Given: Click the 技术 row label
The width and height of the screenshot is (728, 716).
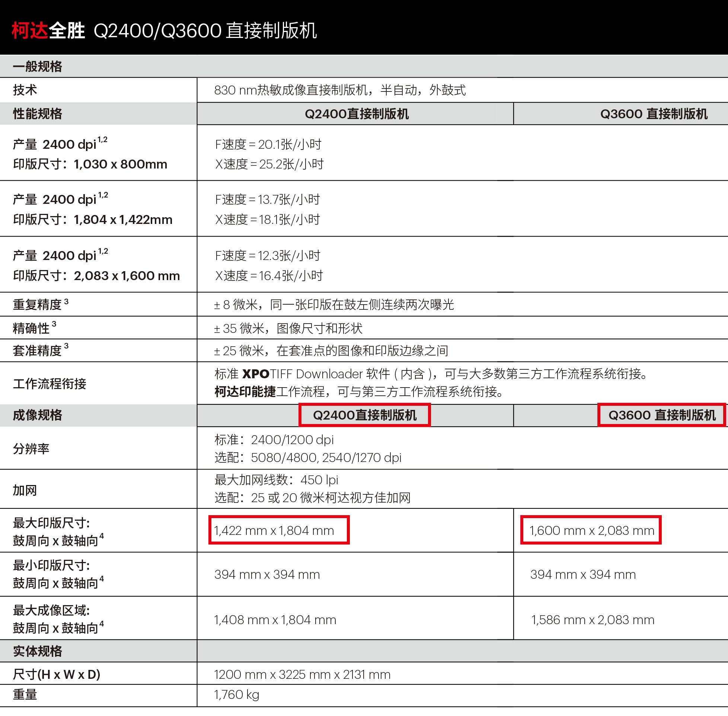Looking at the screenshot, I should pyautogui.click(x=25, y=90).
